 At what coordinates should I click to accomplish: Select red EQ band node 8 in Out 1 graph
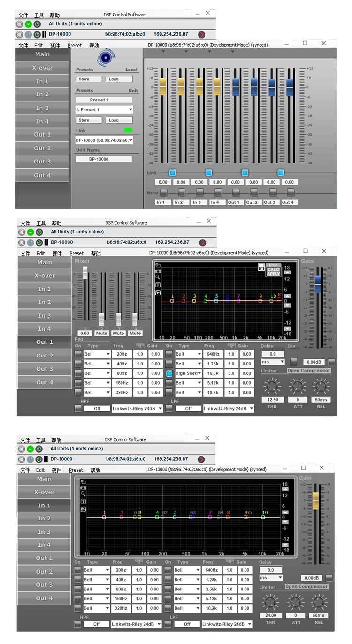[x=279, y=298]
